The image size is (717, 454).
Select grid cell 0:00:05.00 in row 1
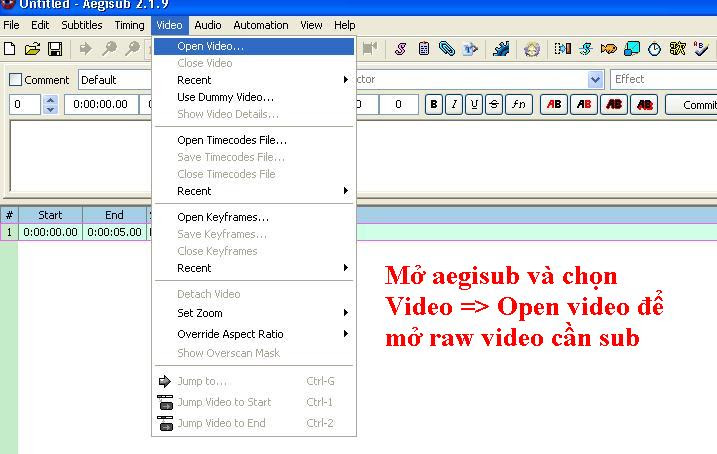coord(114,232)
